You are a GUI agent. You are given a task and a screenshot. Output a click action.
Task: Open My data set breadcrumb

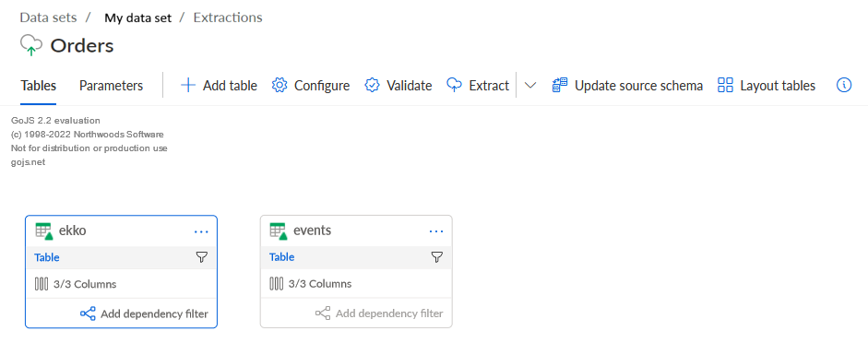137,18
